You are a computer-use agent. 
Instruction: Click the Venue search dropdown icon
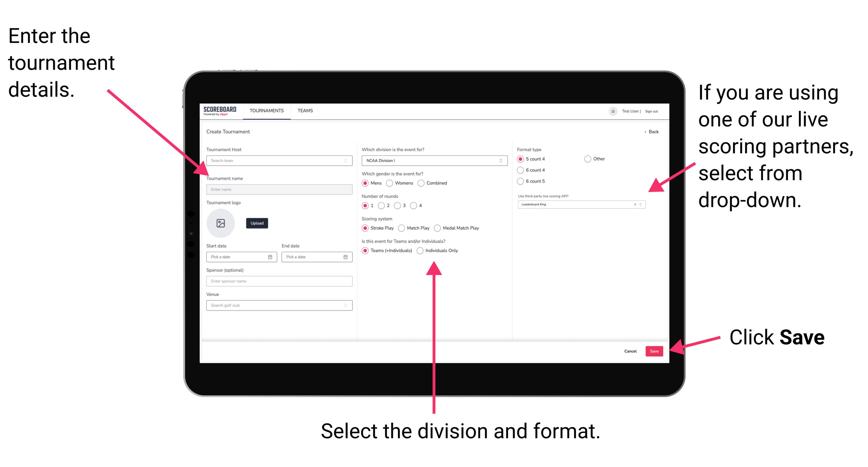click(x=345, y=305)
